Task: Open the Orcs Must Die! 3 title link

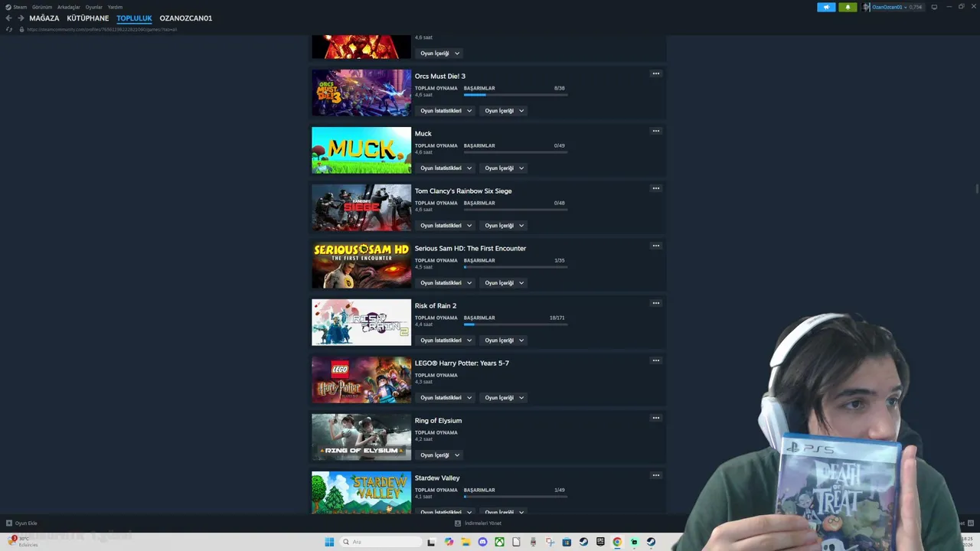Action: point(440,77)
